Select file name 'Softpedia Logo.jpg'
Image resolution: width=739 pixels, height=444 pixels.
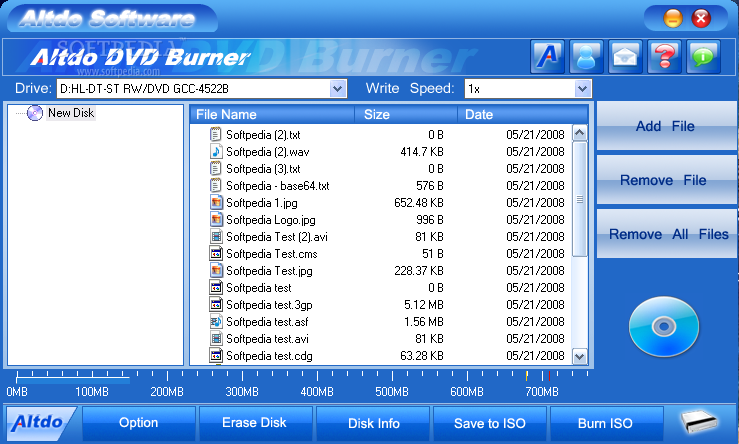tap(271, 220)
